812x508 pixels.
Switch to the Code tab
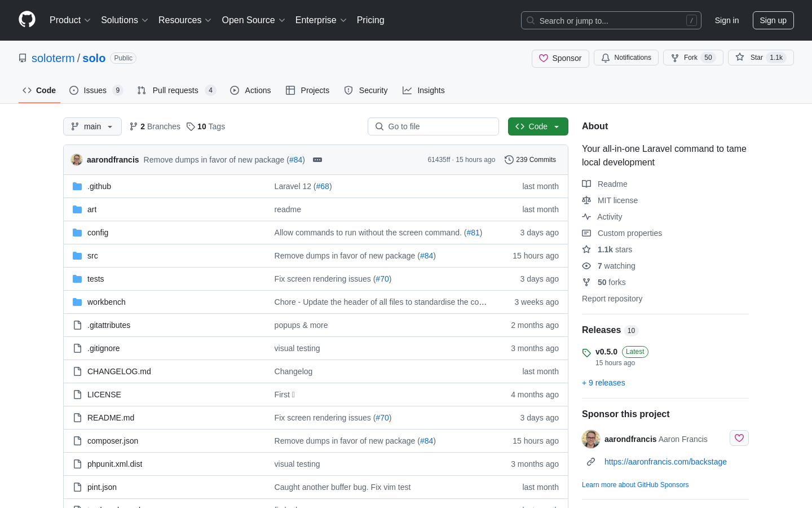pyautogui.click(x=39, y=90)
